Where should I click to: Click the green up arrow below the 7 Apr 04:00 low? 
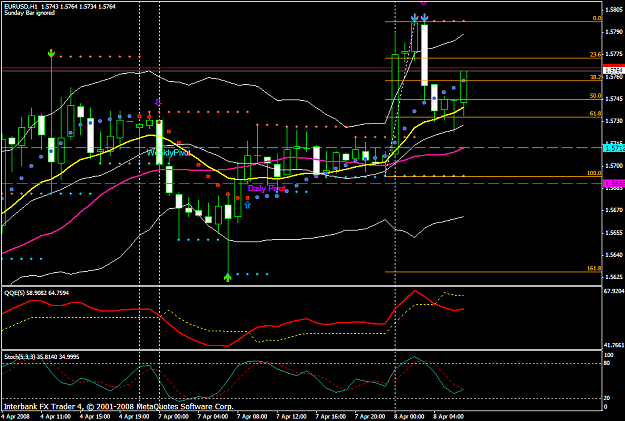pos(228,277)
